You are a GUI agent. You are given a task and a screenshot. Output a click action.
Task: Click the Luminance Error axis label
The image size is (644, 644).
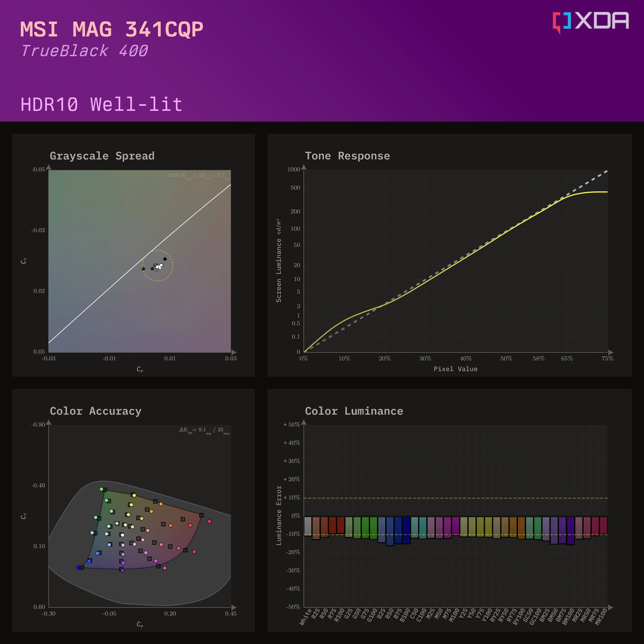279,515
